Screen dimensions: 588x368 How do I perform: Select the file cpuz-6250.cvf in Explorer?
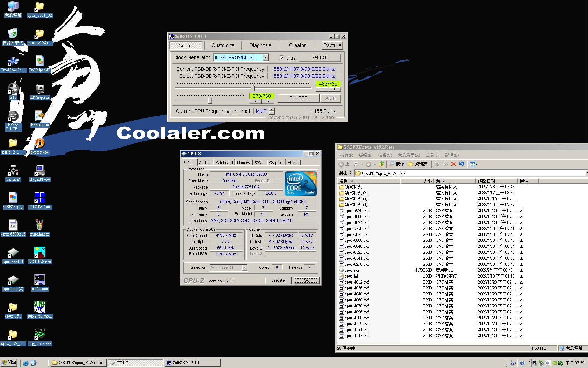pyautogui.click(x=357, y=264)
